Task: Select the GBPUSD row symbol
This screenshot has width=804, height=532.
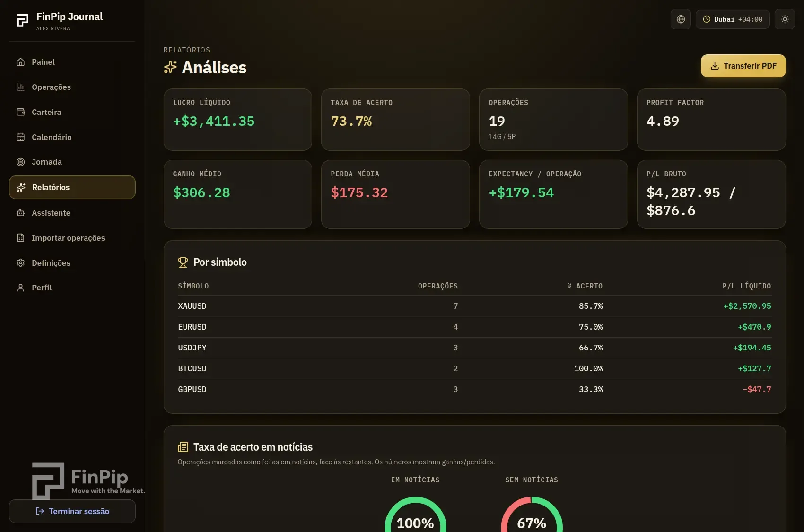Action: click(x=192, y=389)
